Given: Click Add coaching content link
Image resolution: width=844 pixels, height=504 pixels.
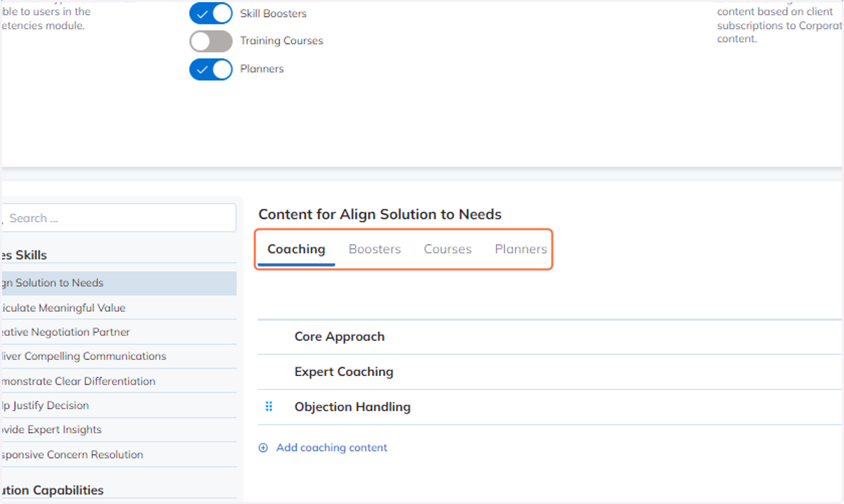Looking at the screenshot, I should (331, 448).
